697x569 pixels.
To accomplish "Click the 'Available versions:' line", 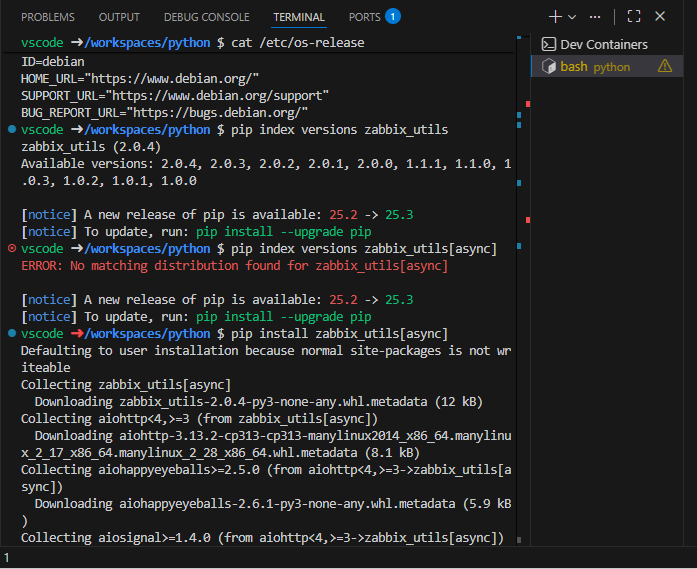I will point(266,172).
